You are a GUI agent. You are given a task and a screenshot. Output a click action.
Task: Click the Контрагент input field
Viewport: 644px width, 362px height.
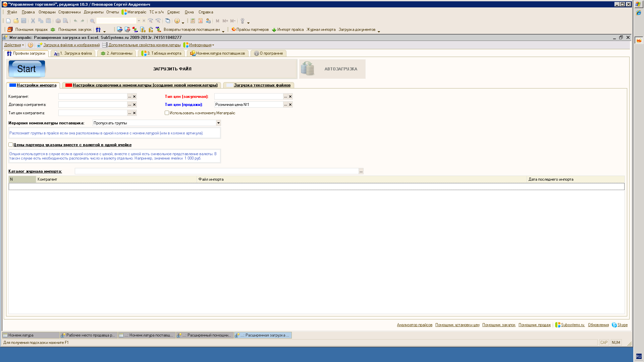(93, 97)
